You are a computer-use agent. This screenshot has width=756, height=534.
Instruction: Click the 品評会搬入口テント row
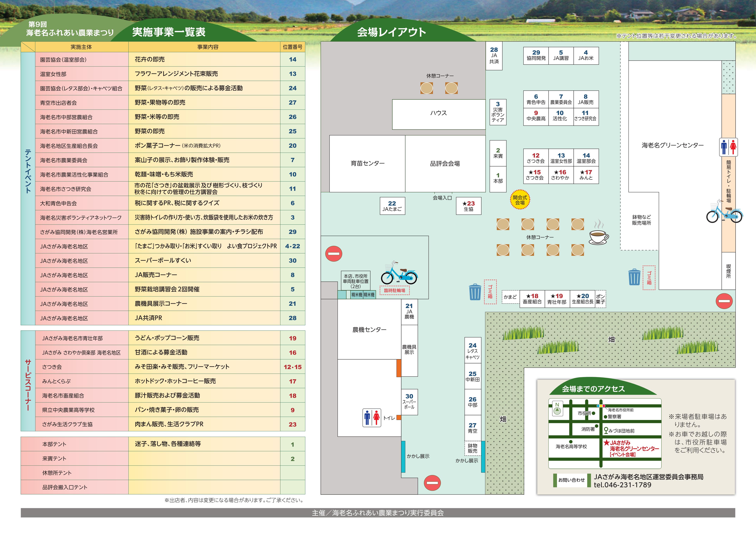[x=163, y=487]
